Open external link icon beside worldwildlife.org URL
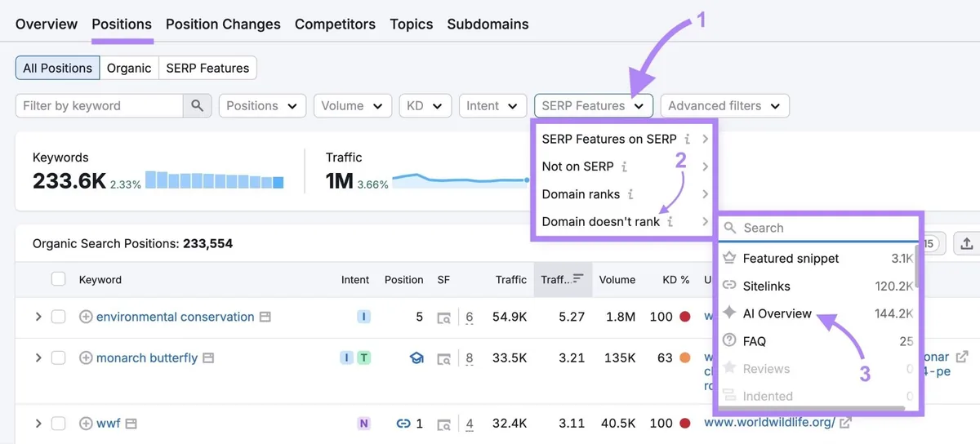The height and width of the screenshot is (444, 980). pos(845,423)
